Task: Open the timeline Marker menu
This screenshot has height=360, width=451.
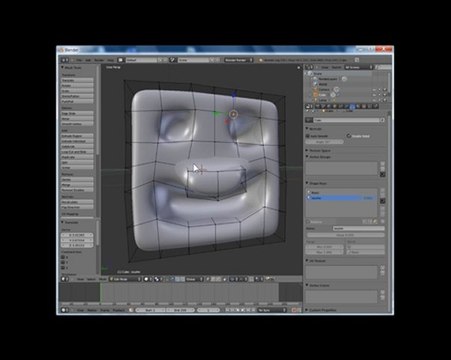Action: tap(92, 310)
